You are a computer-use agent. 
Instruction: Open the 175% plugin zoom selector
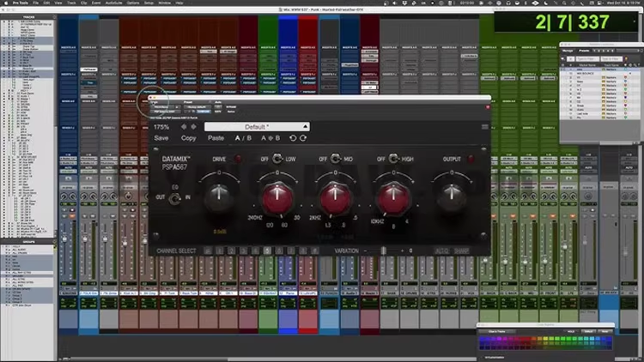coord(161,127)
